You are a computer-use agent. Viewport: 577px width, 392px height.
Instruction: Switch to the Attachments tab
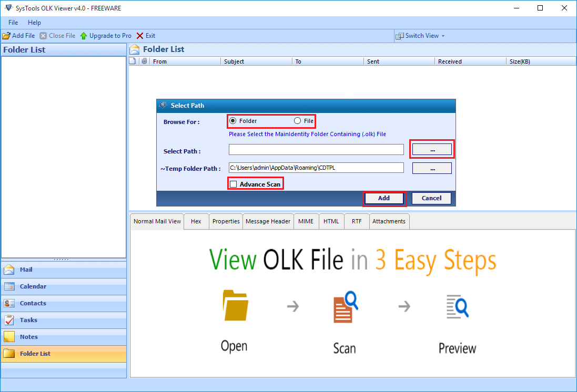(x=389, y=221)
